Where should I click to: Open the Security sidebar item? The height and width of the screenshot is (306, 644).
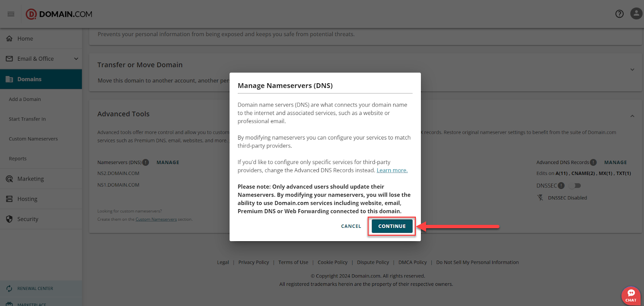tap(41, 219)
